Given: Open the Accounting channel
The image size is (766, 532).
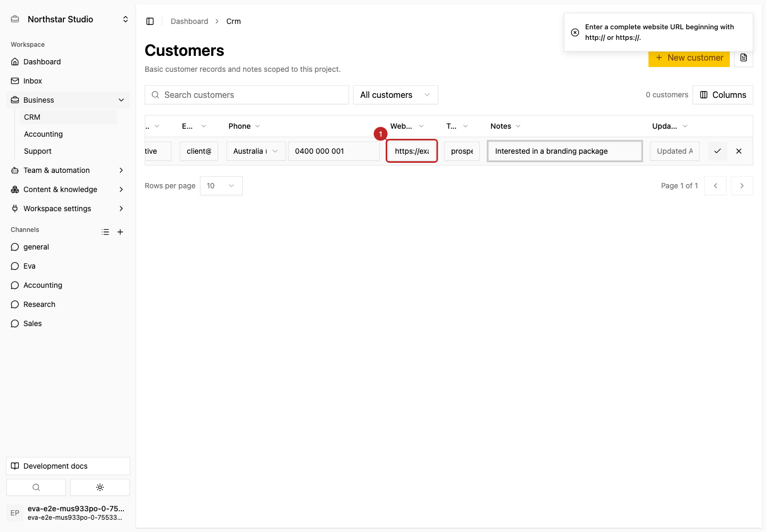Looking at the screenshot, I should tap(68, 285).
